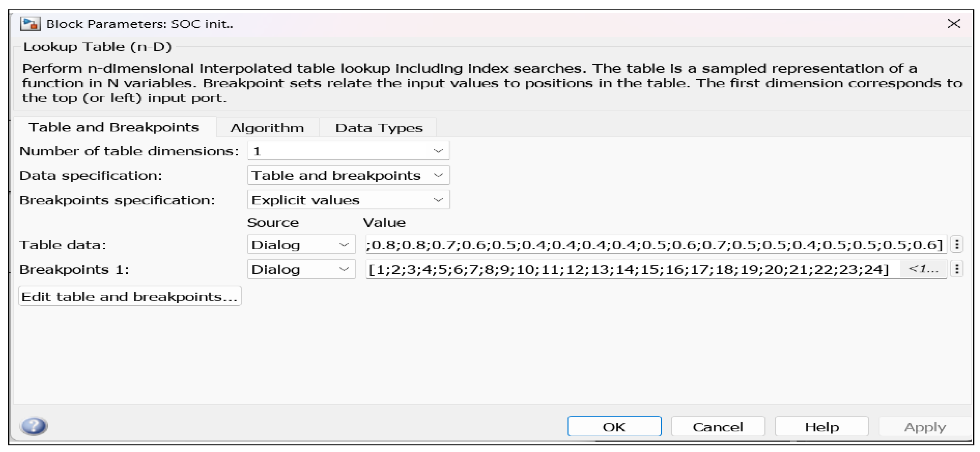Open the Breakpoints specification dropdown
980x452 pixels.
[x=348, y=200]
